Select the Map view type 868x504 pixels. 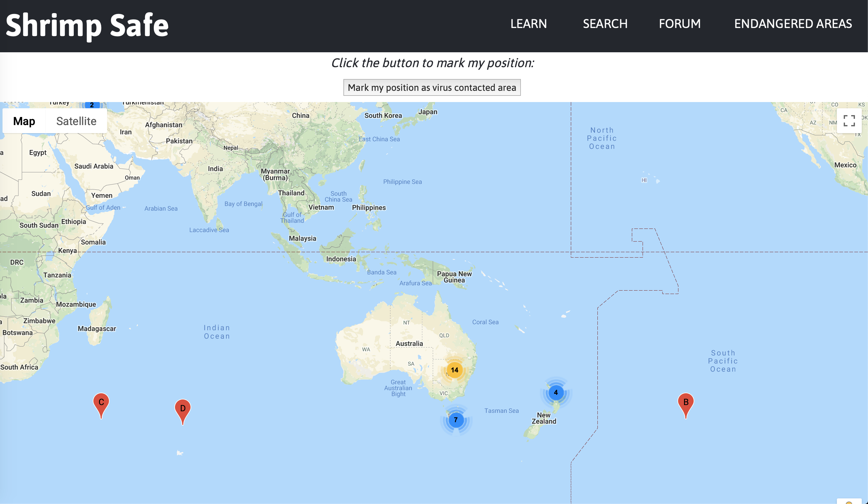pyautogui.click(x=24, y=121)
